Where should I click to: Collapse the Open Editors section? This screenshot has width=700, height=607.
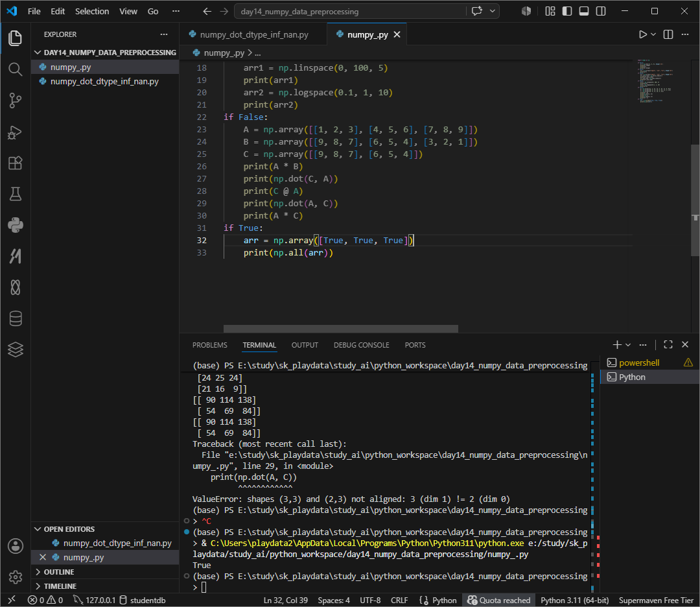(x=106, y=529)
